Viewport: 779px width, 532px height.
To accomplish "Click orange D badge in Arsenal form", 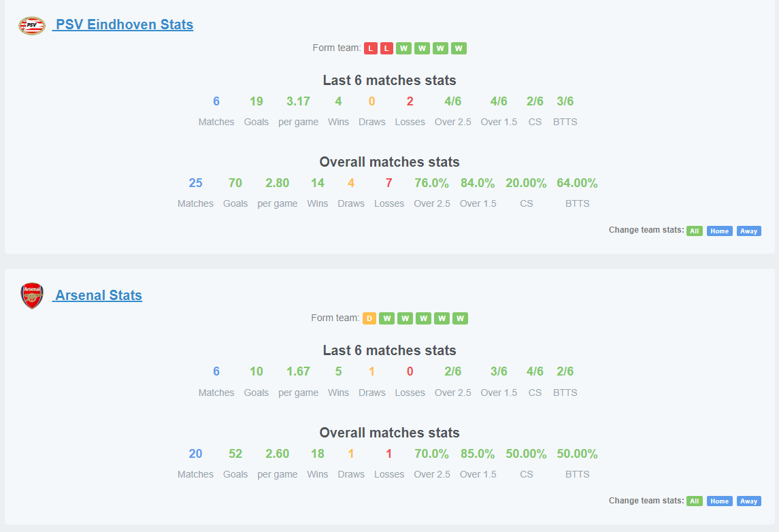I will [369, 318].
